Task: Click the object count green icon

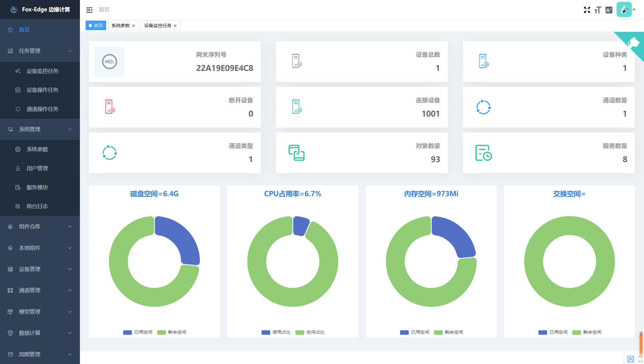Action: (296, 153)
